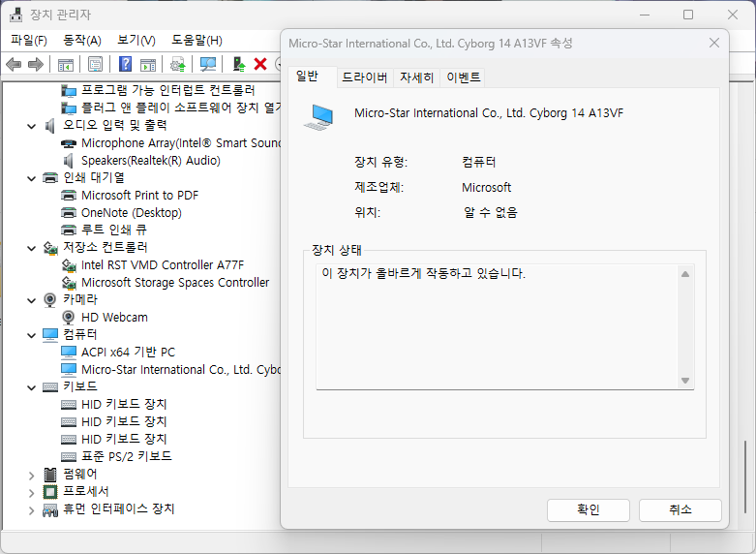756x554 pixels.
Task: Expand the 프로세서 category
Action: coord(32,493)
